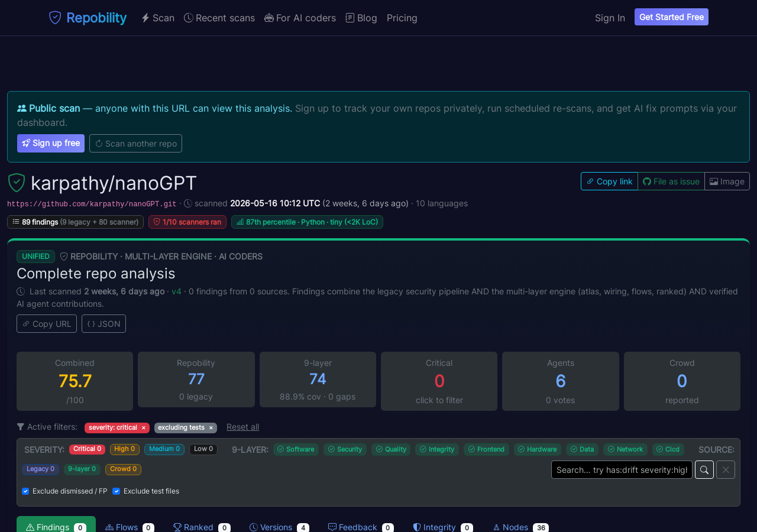Toggle the Network layer filter
The width and height of the screenshot is (757, 532).
click(625, 449)
